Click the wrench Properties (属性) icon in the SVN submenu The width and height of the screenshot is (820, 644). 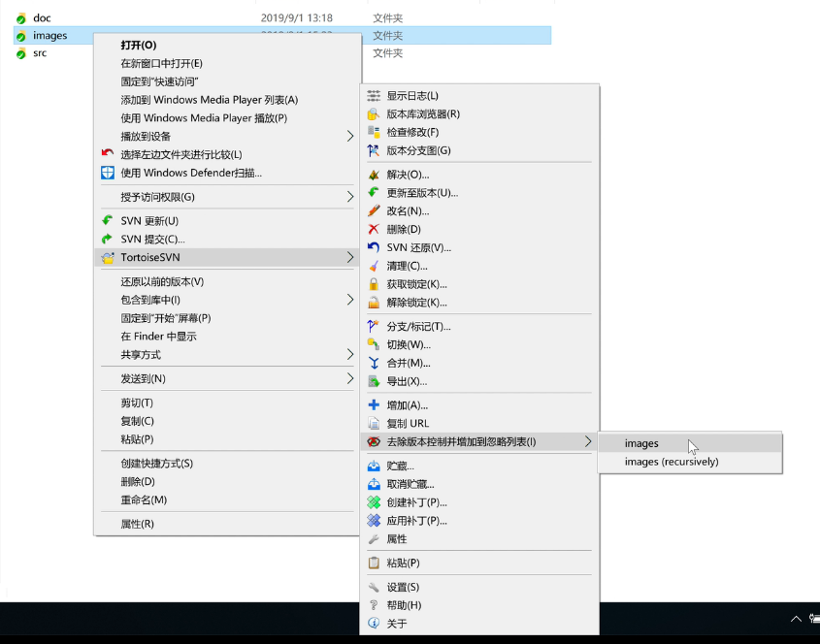374,539
